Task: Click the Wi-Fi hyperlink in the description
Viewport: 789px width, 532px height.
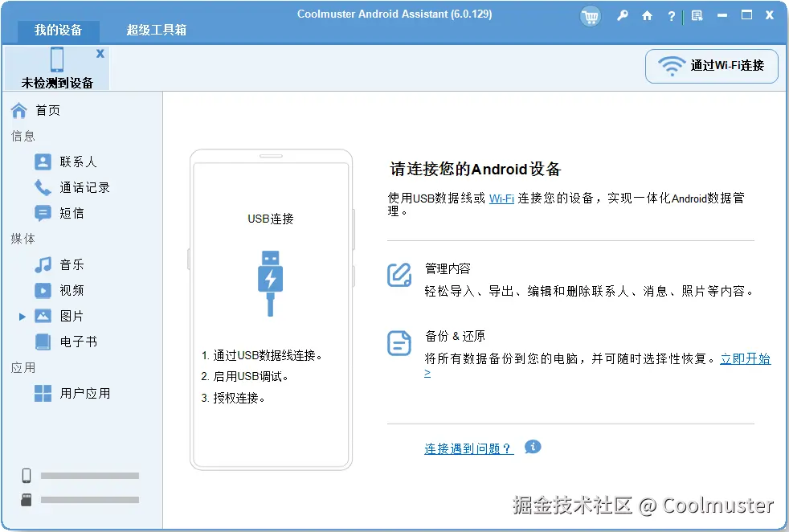Action: (x=501, y=198)
